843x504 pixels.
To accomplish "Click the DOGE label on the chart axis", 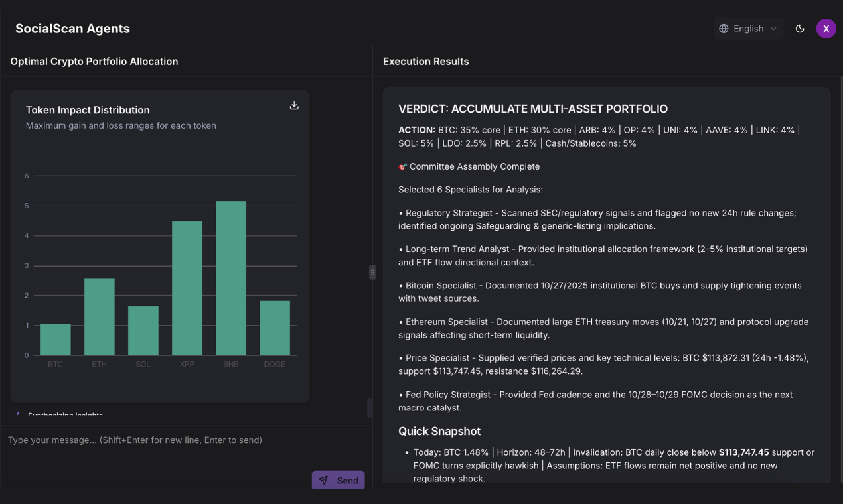I will 275,364.
